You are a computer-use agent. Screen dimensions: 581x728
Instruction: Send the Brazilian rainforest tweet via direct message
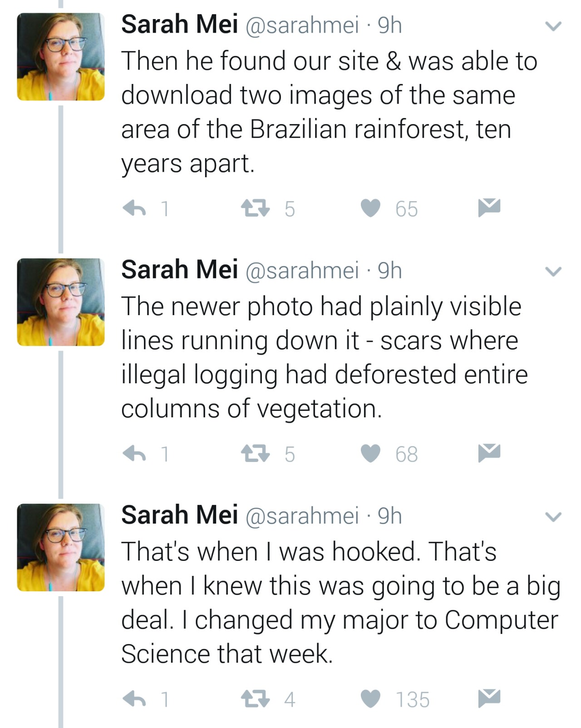(x=489, y=208)
